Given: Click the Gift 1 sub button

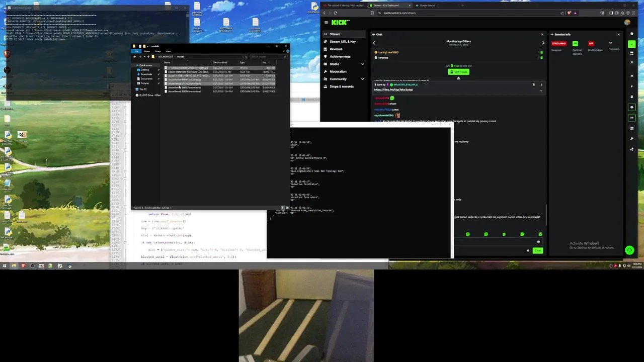Looking at the screenshot, I should coord(458,72).
